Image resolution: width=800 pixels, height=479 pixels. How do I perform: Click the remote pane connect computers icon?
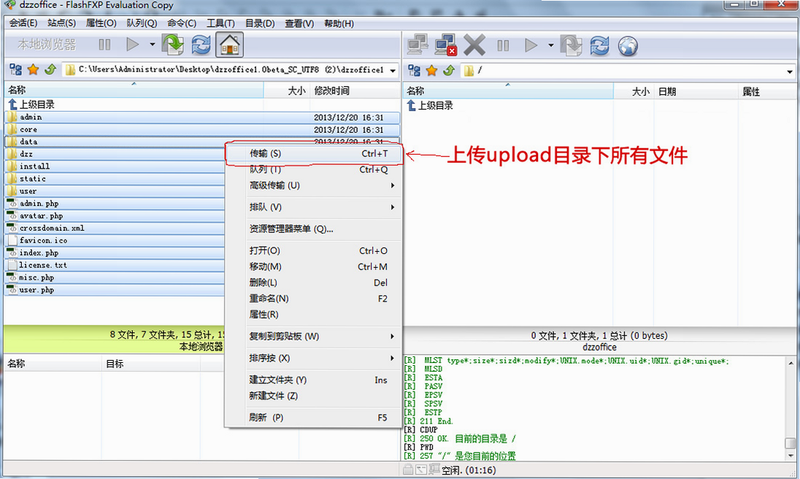coord(418,45)
